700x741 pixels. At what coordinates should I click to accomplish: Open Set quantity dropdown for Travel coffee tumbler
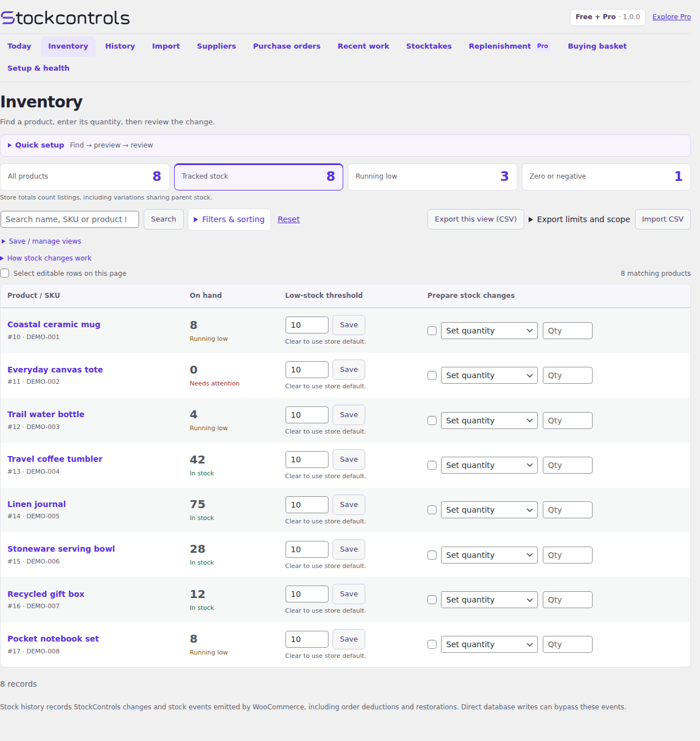click(x=489, y=465)
